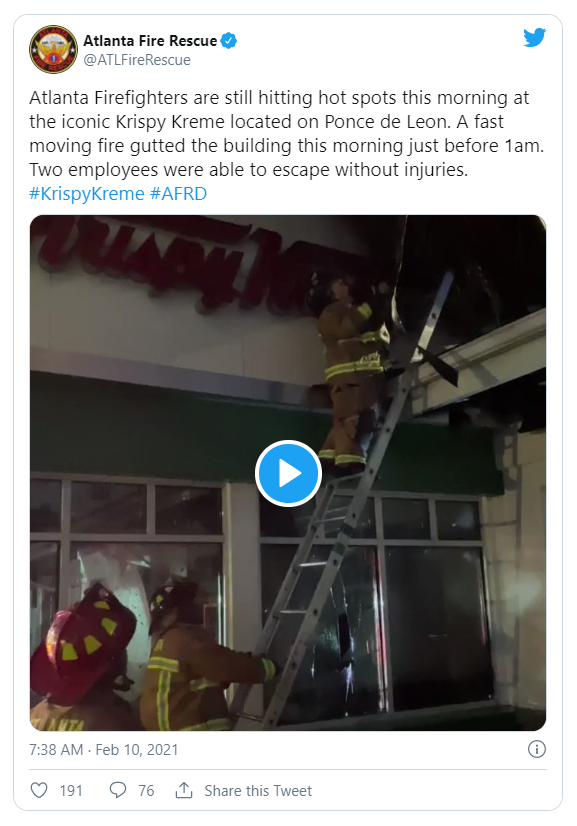Image resolution: width=577 pixels, height=826 pixels.
Task: Click the Share this Tweet label
Action: tap(258, 791)
